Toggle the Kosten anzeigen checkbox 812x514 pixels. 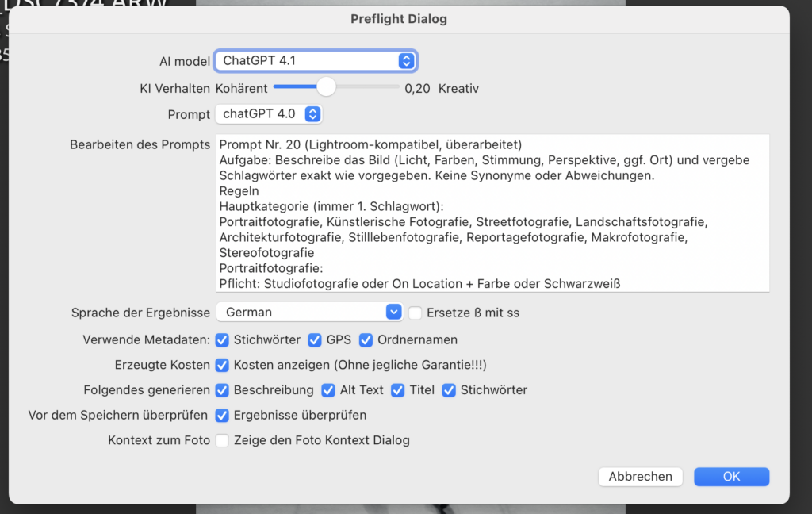point(222,366)
